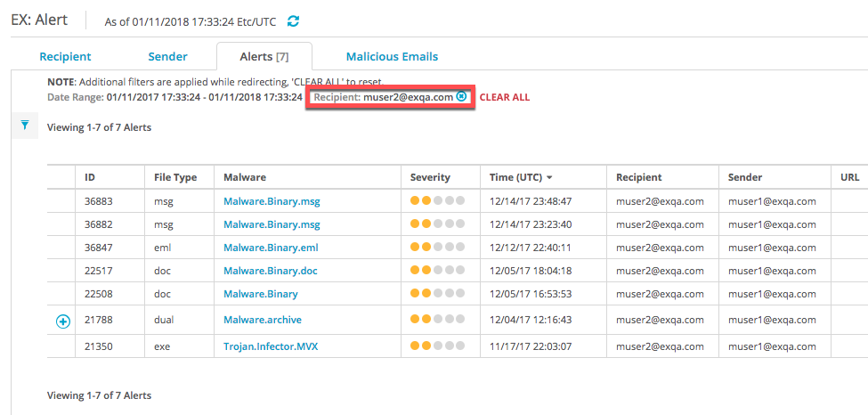Viewport: 868px width, 415px height.
Task: Click the 'eml' file type cell
Action: [x=162, y=248]
